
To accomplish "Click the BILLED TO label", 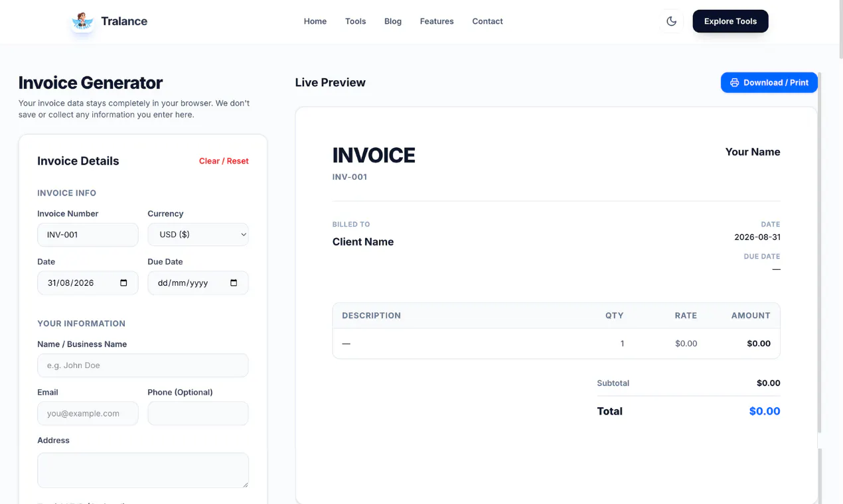I will pyautogui.click(x=351, y=224).
